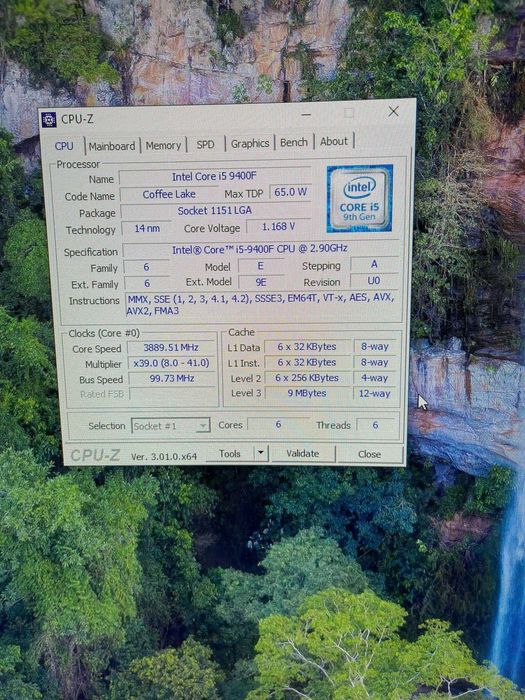Open the Graphics tab

pos(250,143)
